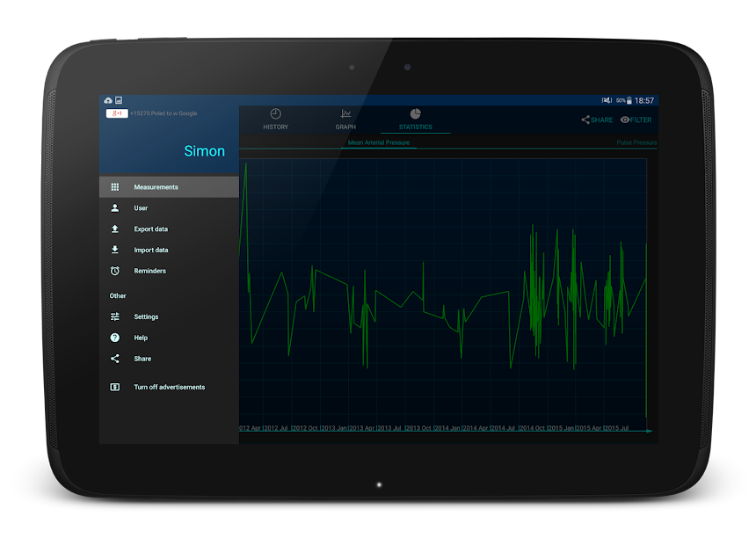Screen dimensions: 756x545
Task: Tap the Simon profile name header
Action: tap(204, 151)
